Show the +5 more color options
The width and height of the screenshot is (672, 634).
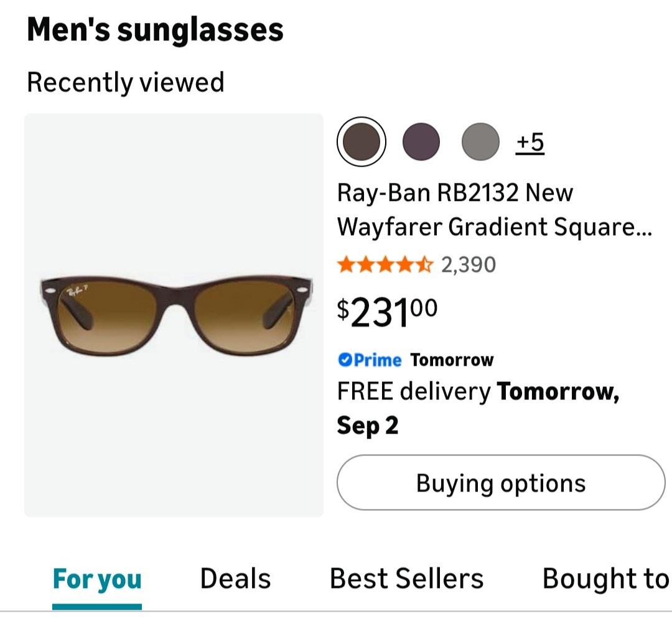(x=530, y=142)
